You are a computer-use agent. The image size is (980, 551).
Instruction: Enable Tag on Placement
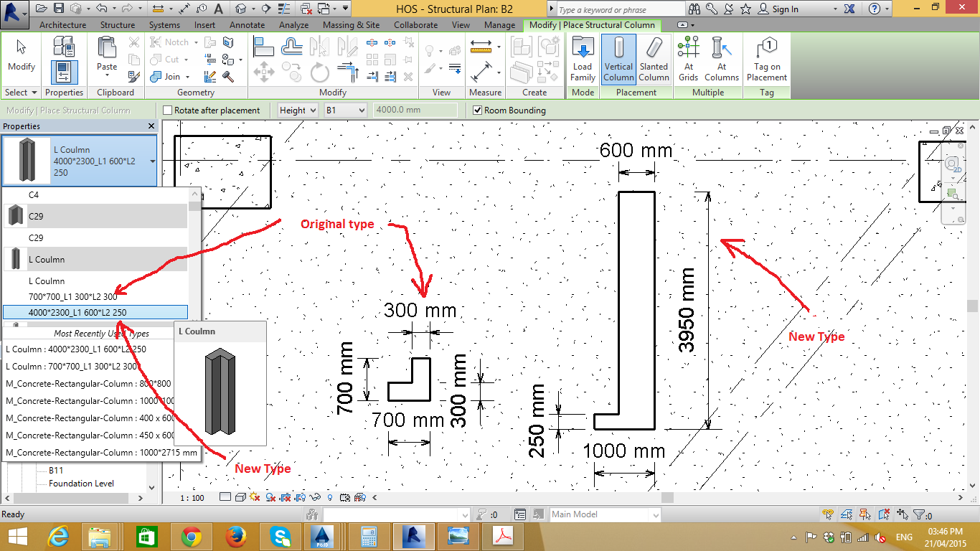point(766,59)
